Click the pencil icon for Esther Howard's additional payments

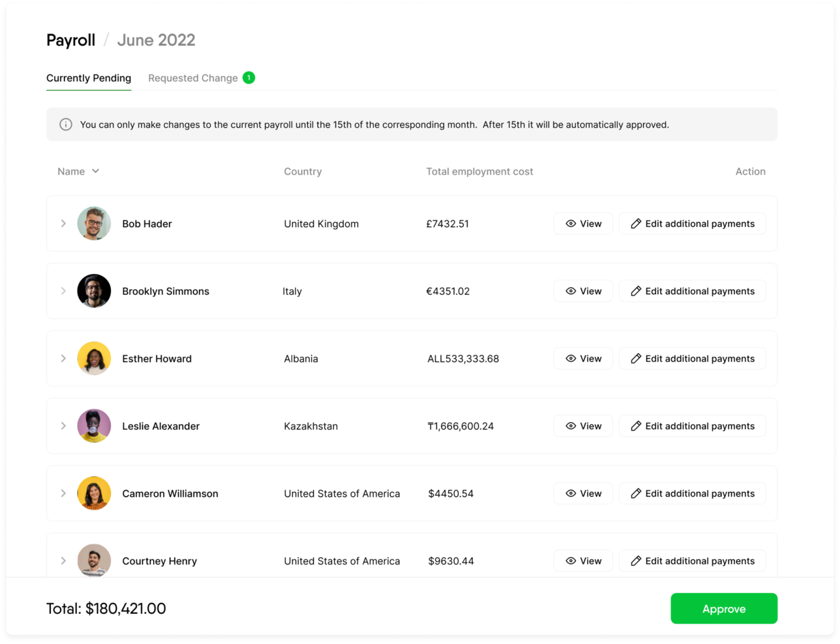636,358
